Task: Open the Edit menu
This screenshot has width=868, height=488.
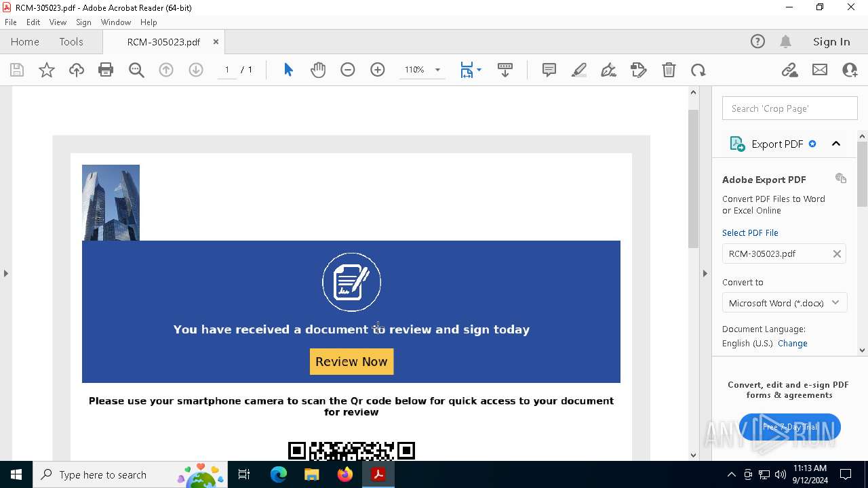Action: (33, 22)
